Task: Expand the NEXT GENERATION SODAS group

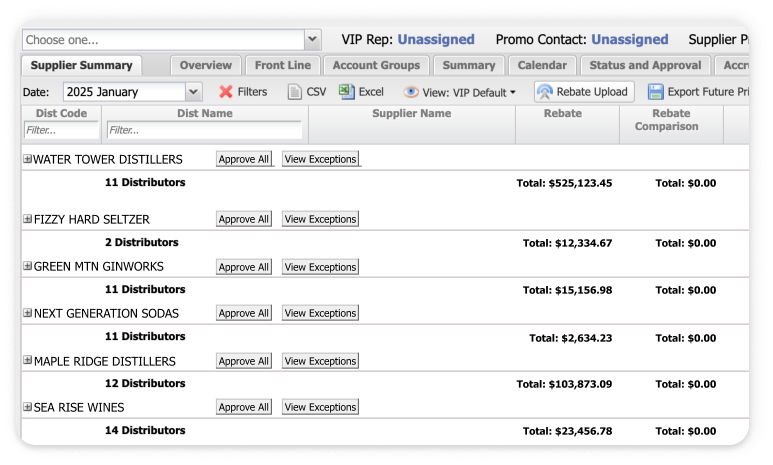Action: 27,313
